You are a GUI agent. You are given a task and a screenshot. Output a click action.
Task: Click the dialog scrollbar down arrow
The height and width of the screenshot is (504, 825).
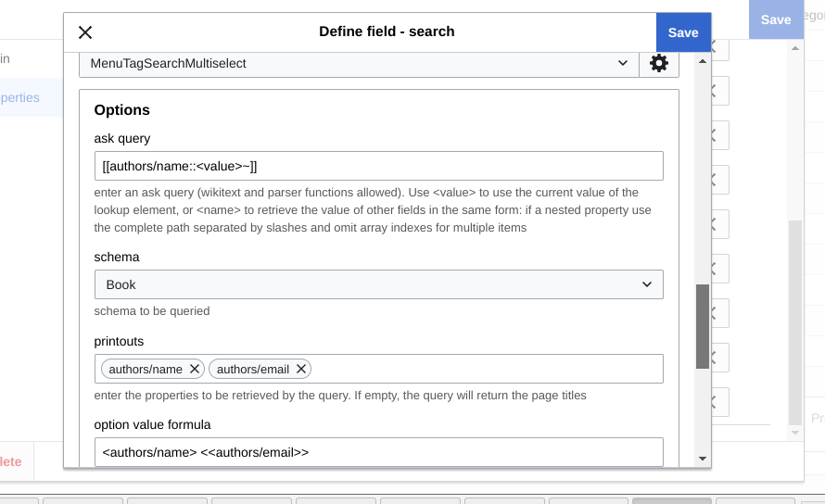(x=703, y=459)
